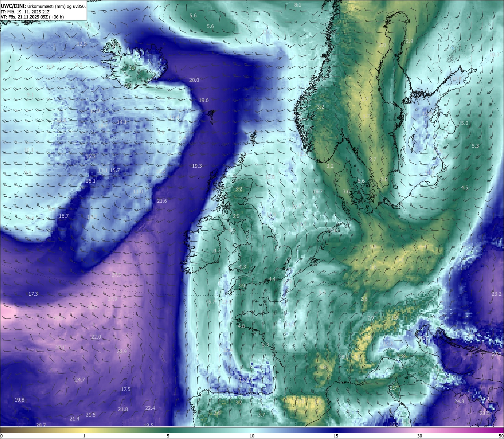Viewport: 504px width, 439px height.
Task: Click the 2.6 value label
Action: pyautogui.click(x=364, y=299)
